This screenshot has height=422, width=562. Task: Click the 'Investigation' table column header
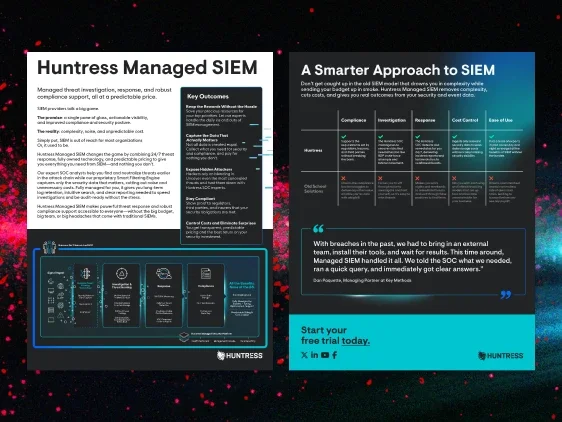392,120
